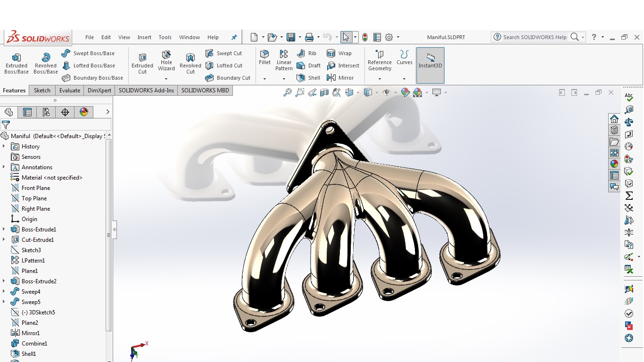Expand the manager pane tabs arrow
The image size is (644, 362).
pyautogui.click(x=107, y=112)
